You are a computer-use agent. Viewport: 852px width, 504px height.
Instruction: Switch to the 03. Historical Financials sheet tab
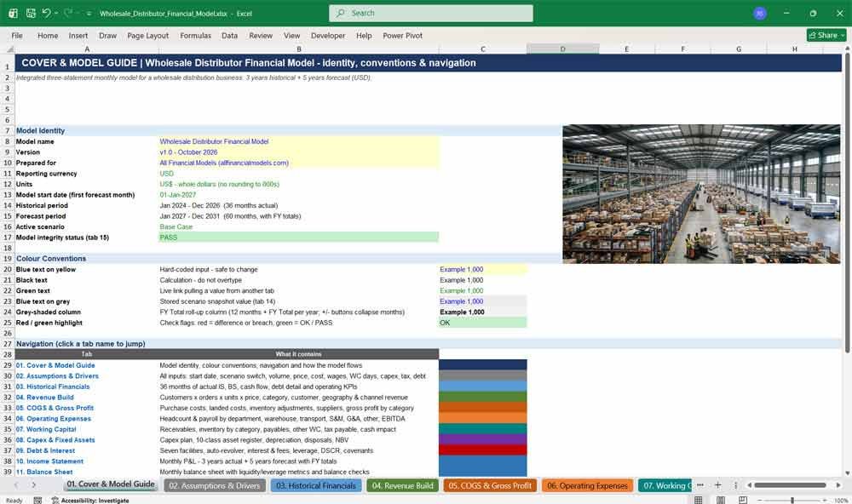pyautogui.click(x=316, y=485)
